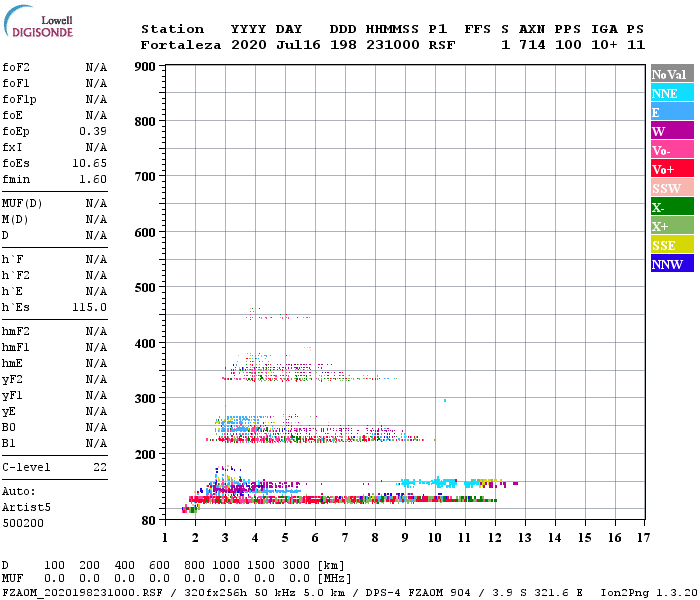
Task: Click the Ion2Png 1.3.20 version text
Action: 649,593
